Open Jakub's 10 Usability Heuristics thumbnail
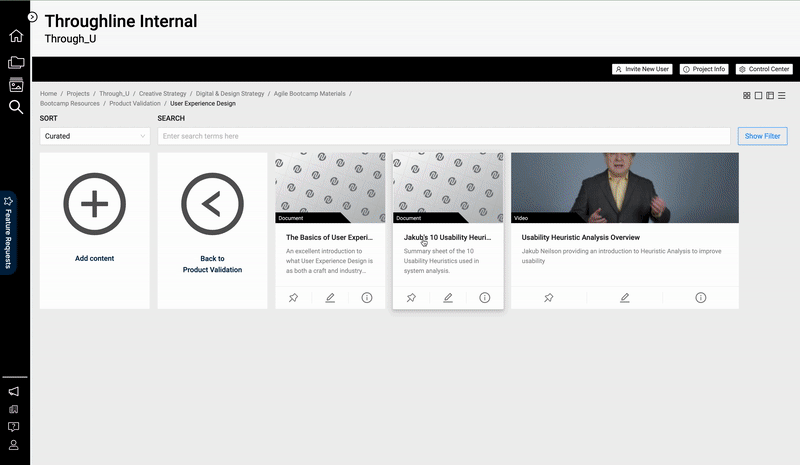 coord(448,188)
